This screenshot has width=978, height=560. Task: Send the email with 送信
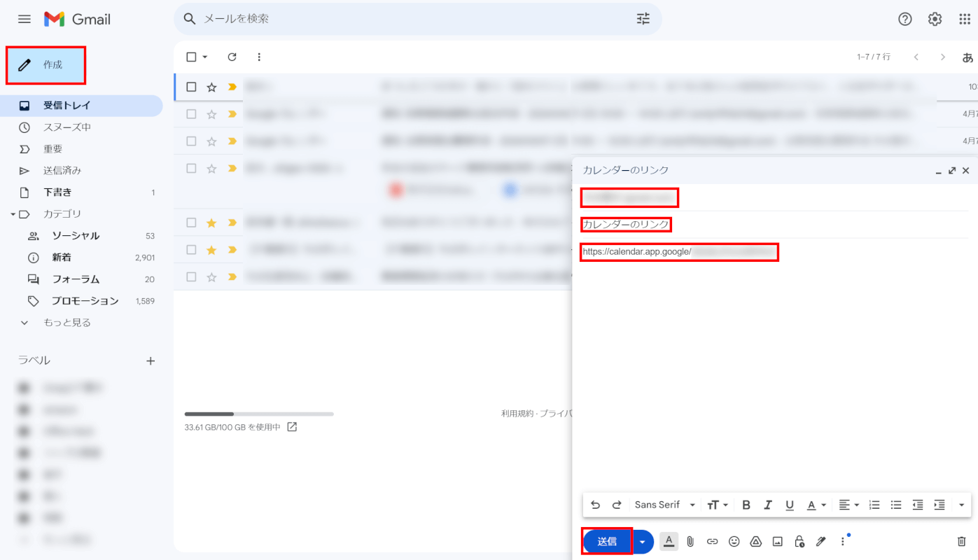pyautogui.click(x=607, y=542)
